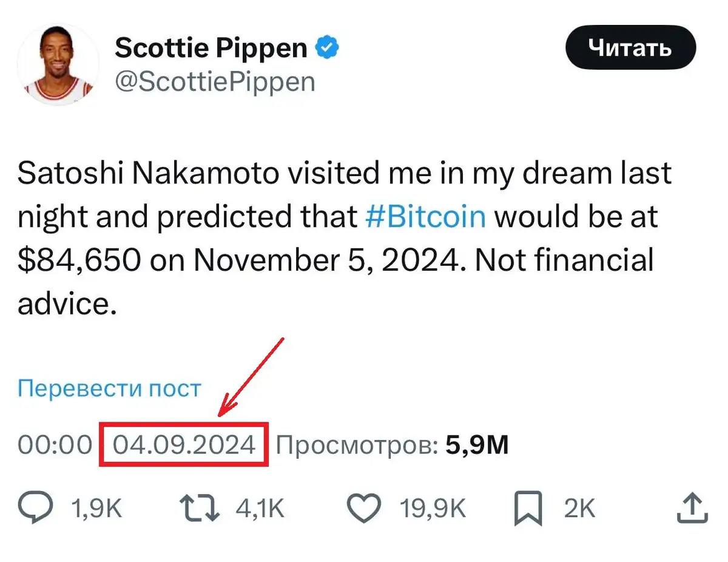
Task: Click the highlighted date 04.09.2024
Action: (x=182, y=444)
